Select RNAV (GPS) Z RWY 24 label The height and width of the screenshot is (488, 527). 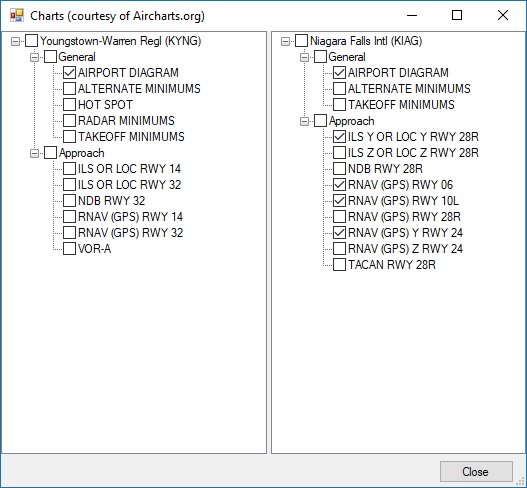pyautogui.click(x=405, y=249)
